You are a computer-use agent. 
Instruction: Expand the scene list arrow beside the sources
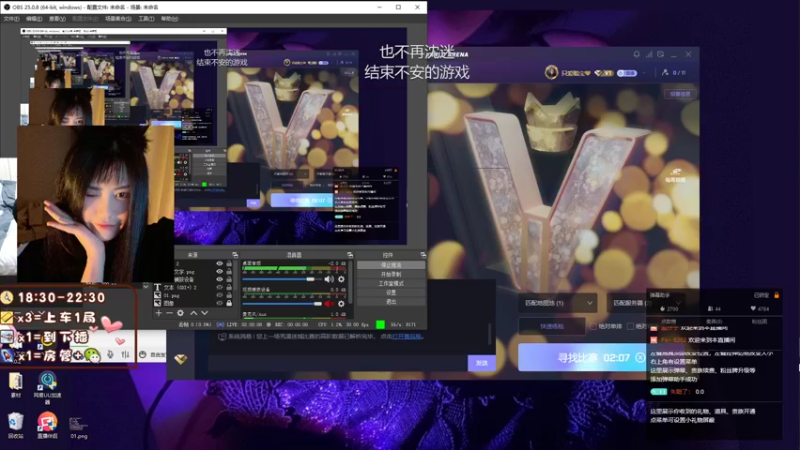coord(146,287)
